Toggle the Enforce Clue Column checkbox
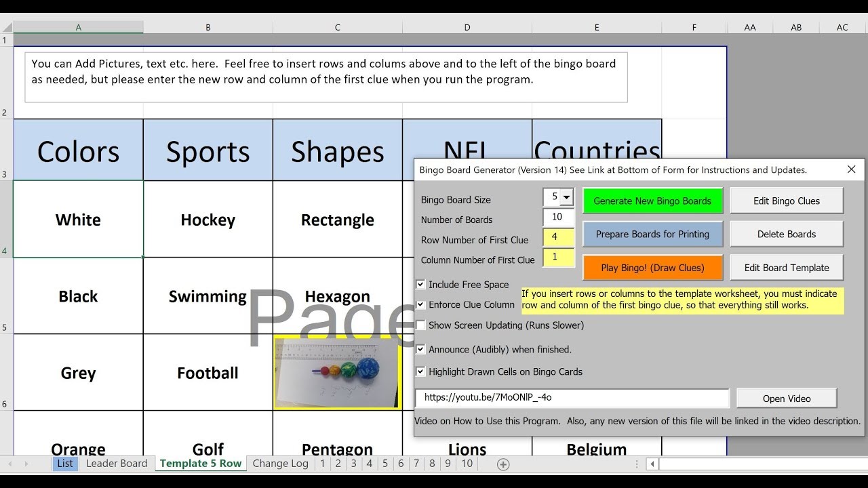 point(421,305)
